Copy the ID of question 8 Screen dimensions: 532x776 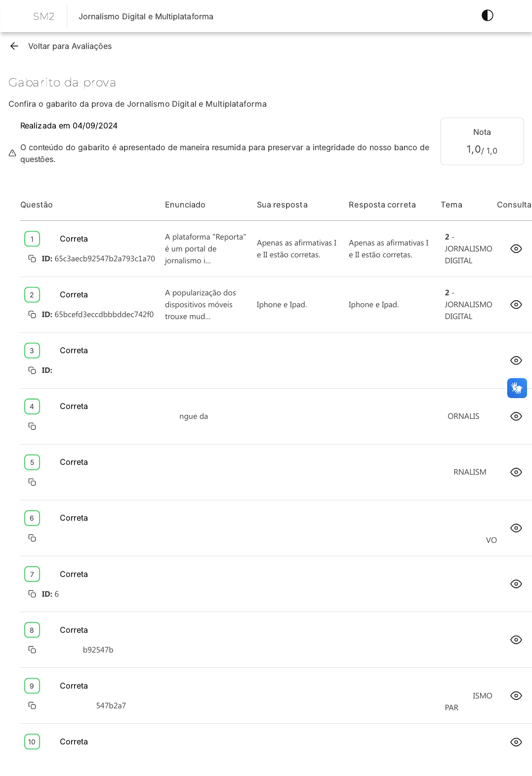click(32, 650)
